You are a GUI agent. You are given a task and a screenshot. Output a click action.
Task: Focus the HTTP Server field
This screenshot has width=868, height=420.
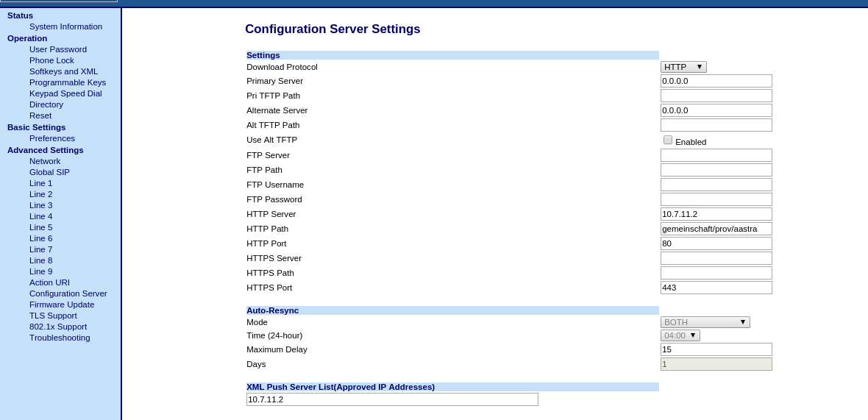pos(716,214)
